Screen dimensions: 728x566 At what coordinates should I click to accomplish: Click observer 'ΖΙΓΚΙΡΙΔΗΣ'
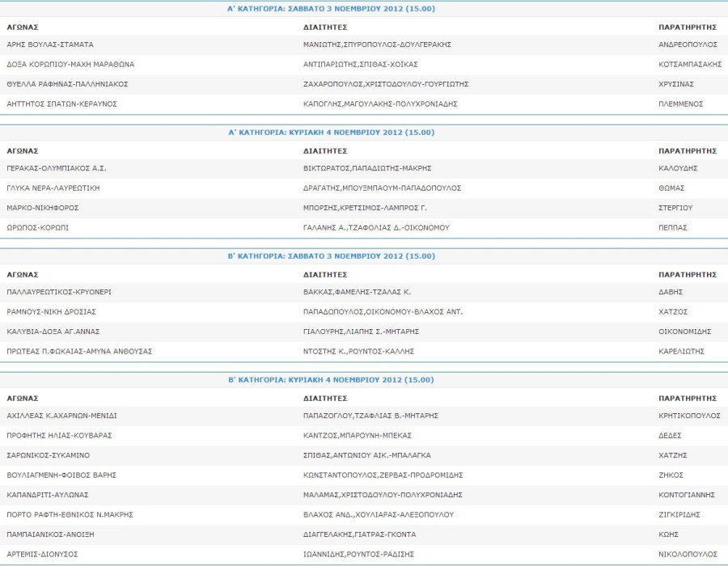679,515
